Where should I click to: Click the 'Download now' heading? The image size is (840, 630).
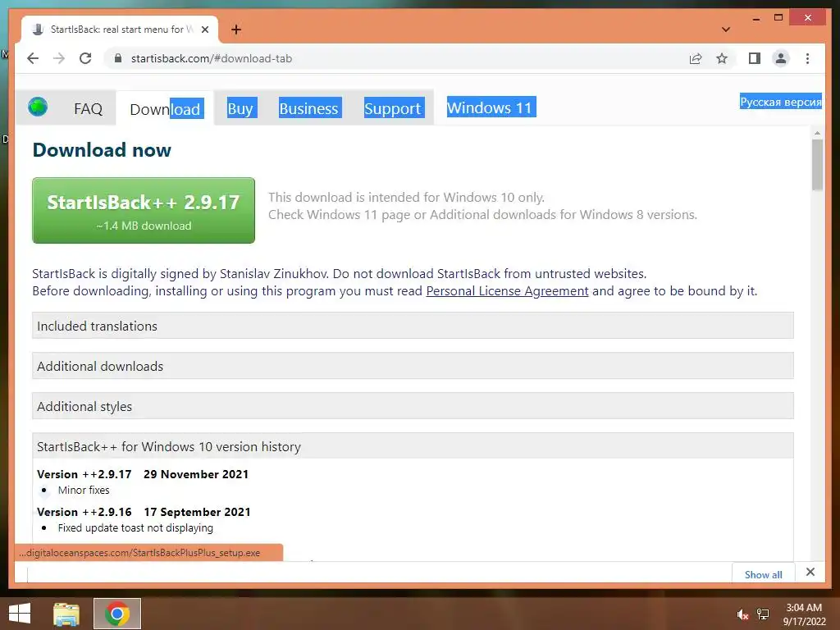click(x=102, y=150)
